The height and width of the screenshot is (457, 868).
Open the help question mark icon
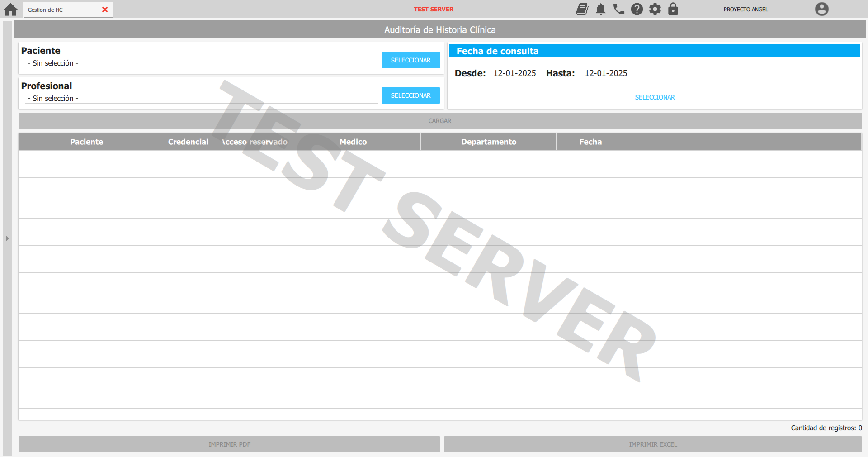click(637, 9)
